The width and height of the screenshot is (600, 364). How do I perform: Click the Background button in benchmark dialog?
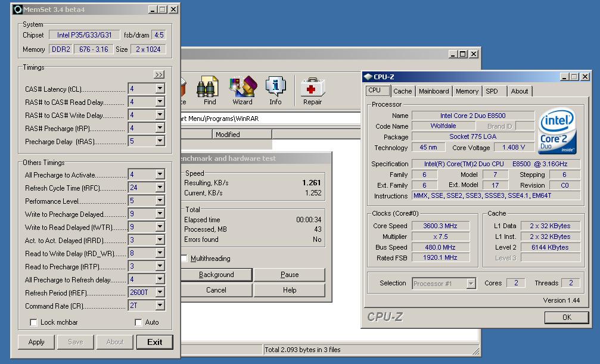pyautogui.click(x=216, y=275)
